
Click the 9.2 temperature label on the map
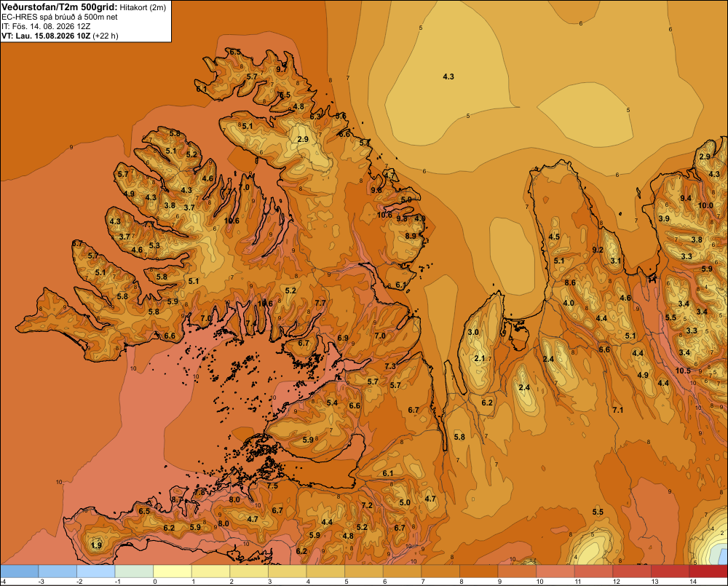click(598, 250)
